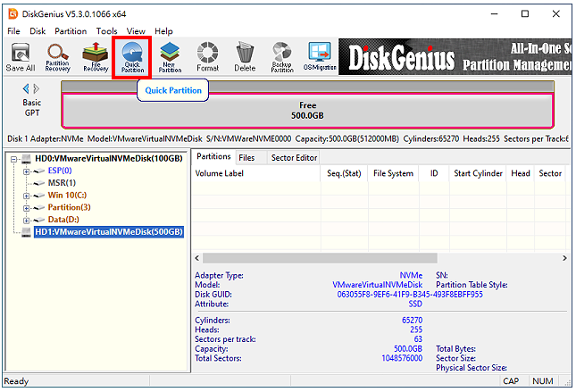Click the Delete trash icon

[245, 57]
